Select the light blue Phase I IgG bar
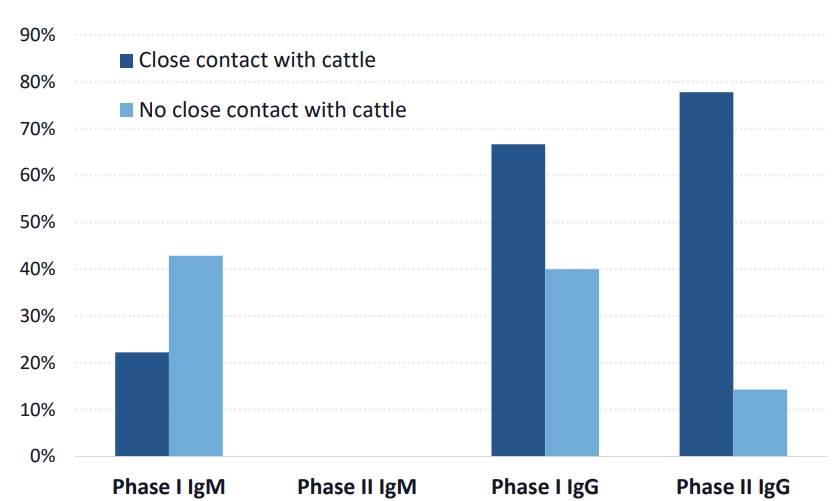The height and width of the screenshot is (501, 835). pyautogui.click(x=572, y=362)
